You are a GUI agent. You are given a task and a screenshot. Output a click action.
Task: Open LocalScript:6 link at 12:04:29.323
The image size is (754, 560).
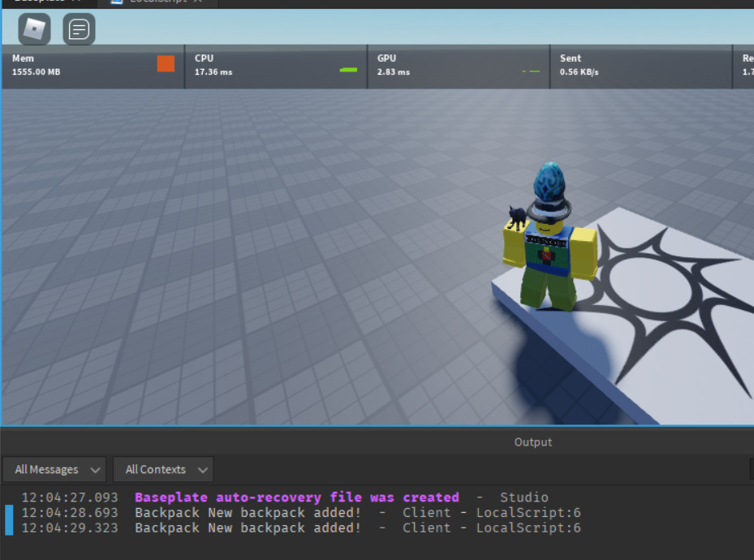point(528,528)
